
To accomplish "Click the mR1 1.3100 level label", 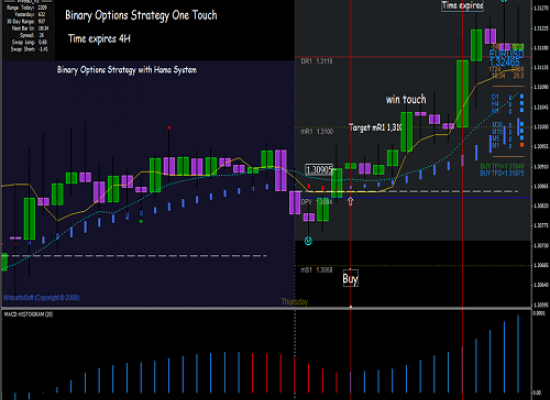I will coord(317,132).
